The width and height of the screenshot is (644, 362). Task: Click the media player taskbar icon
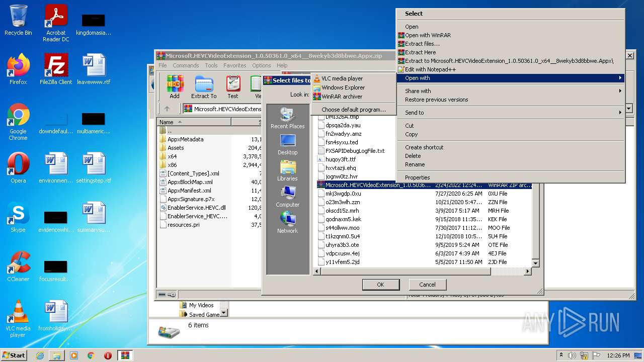[74, 355]
